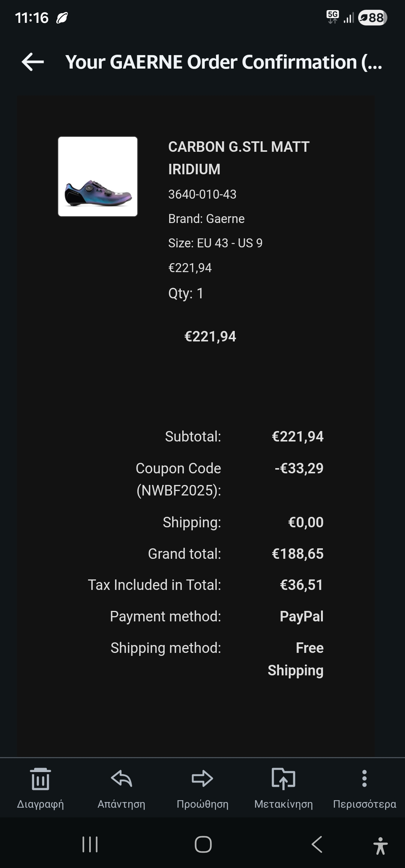Open the Περισσότερα three-dot menu
The height and width of the screenshot is (868, 405).
pyautogui.click(x=364, y=779)
